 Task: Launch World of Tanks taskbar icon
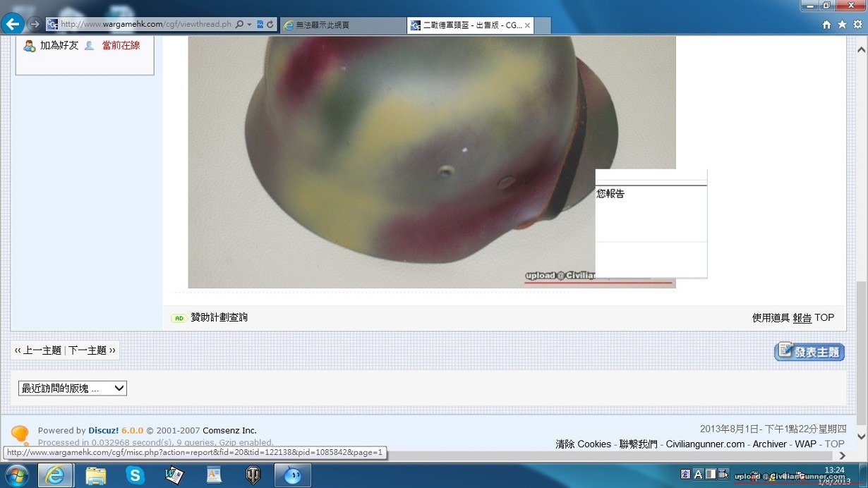coord(253,475)
